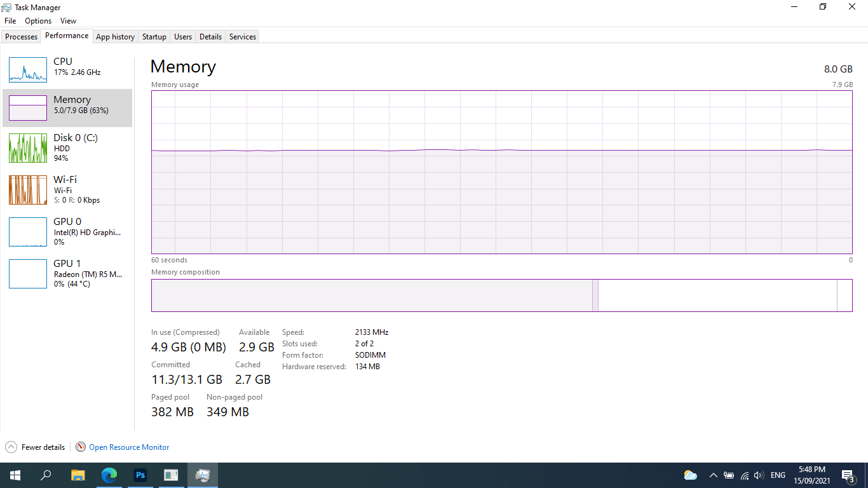The height and width of the screenshot is (488, 868).
Task: Select the Memory usage thumbnail in sidebar
Action: click(x=28, y=108)
